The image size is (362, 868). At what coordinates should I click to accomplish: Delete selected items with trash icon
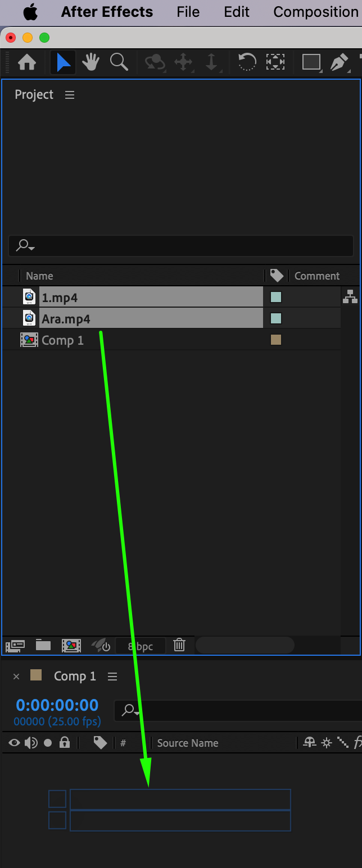click(179, 645)
